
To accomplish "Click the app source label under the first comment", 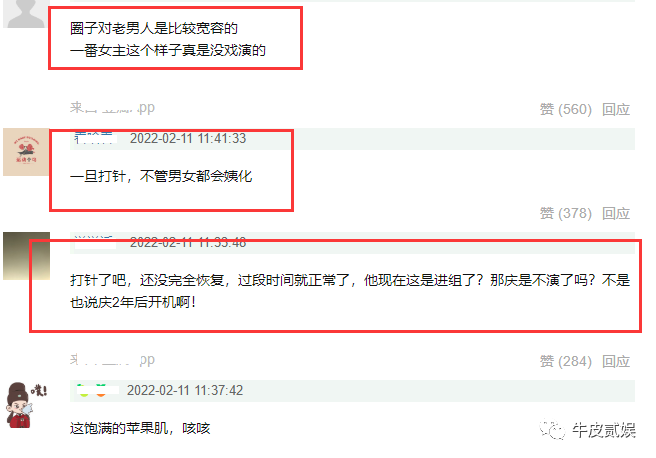I will coord(112,108).
